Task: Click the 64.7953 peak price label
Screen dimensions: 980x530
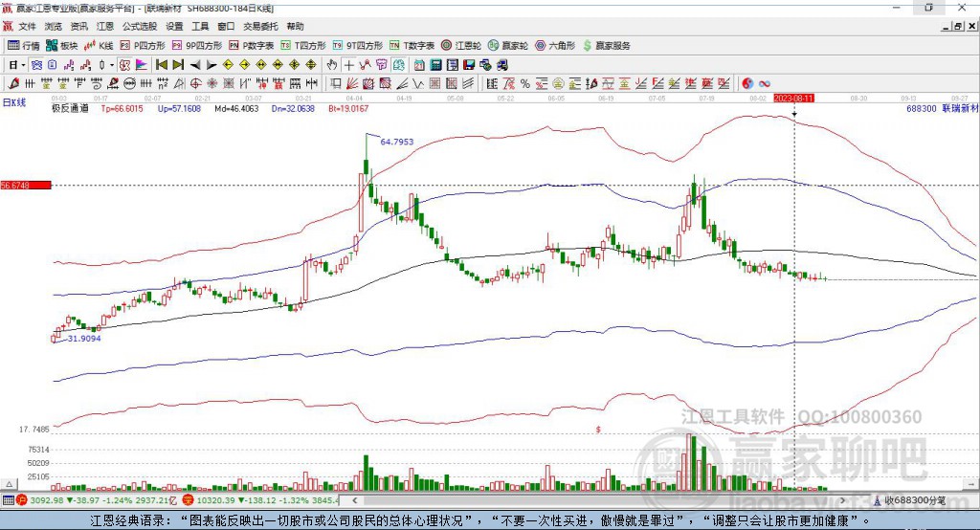Action: pos(397,142)
